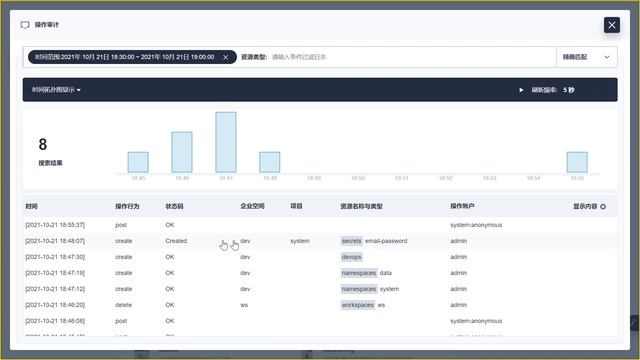Open the 精确匹配 match mode dropdown
Screen dimensions: 640x360
coord(586,57)
